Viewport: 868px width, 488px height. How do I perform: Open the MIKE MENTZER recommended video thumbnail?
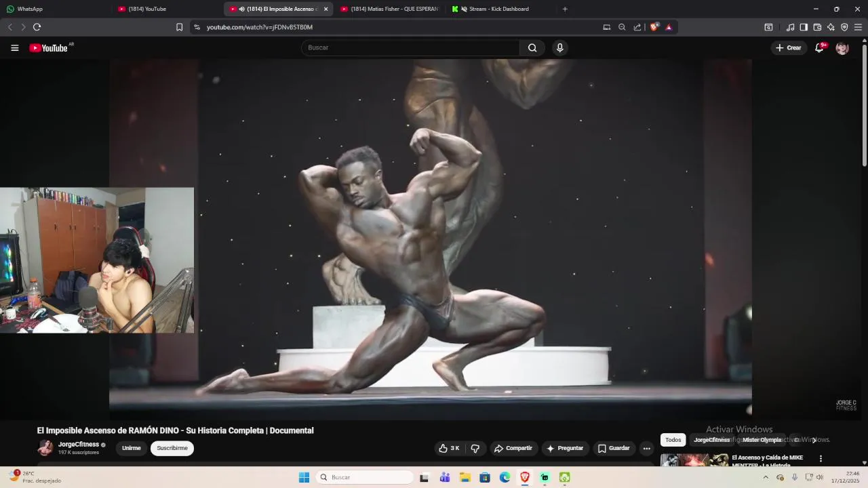694,460
